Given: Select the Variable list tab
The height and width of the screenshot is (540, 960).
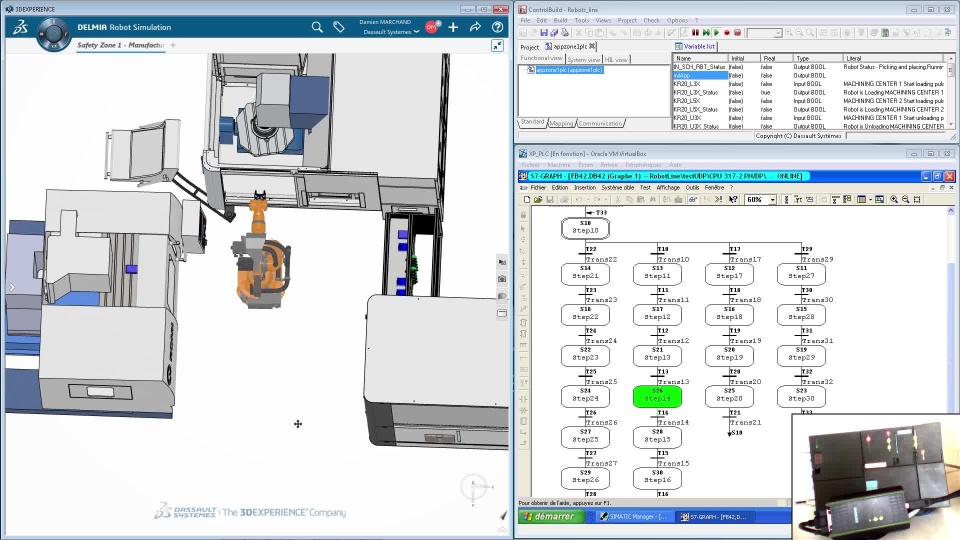Looking at the screenshot, I should (x=696, y=47).
